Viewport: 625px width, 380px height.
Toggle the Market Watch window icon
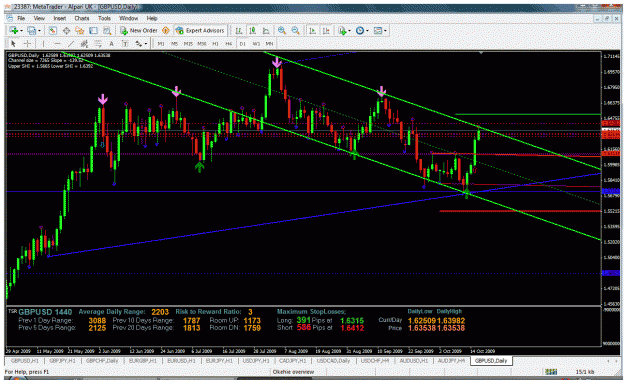pos(53,31)
